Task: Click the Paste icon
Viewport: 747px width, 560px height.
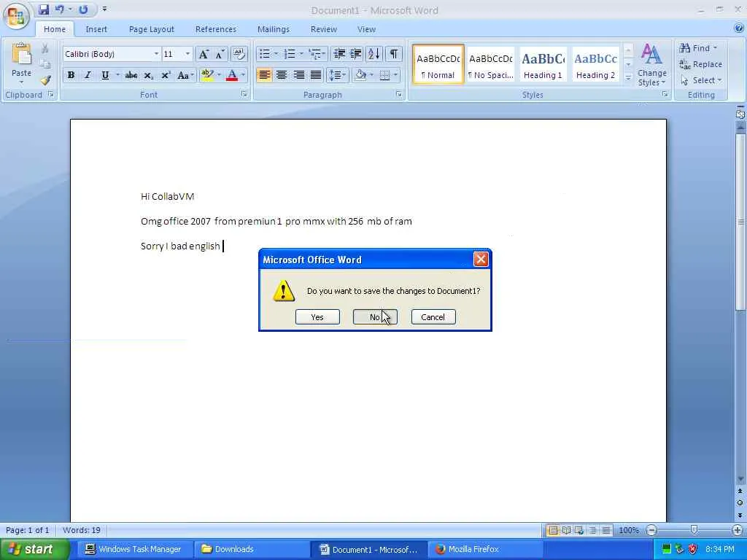Action: (x=21, y=54)
